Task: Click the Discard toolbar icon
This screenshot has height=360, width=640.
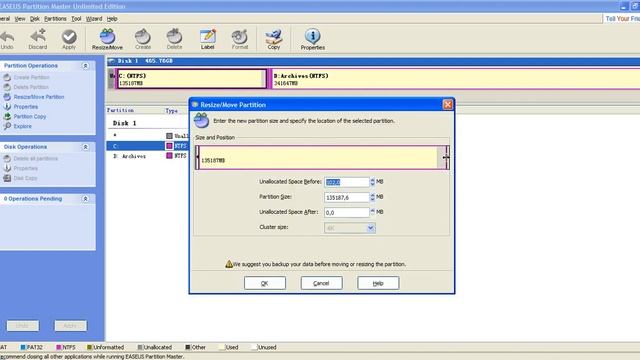Action: tap(38, 40)
